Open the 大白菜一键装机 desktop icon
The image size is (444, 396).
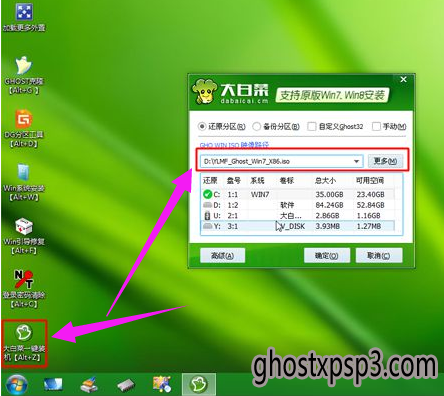(x=24, y=343)
